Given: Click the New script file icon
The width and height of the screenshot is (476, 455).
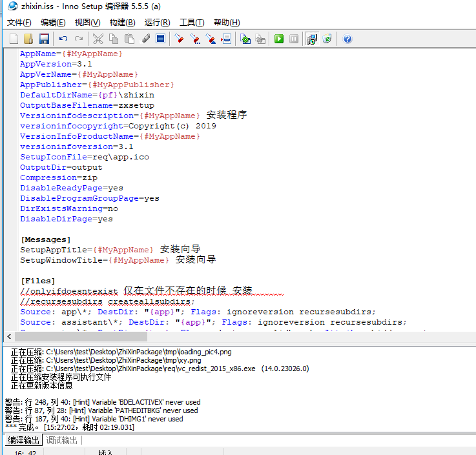Looking at the screenshot, I should [x=14, y=39].
